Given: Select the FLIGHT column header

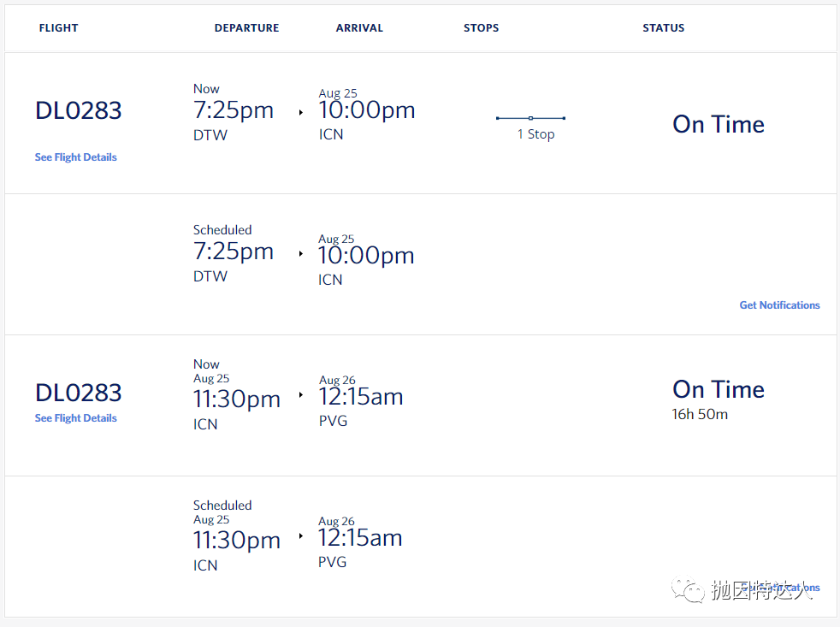Looking at the screenshot, I should [x=58, y=28].
